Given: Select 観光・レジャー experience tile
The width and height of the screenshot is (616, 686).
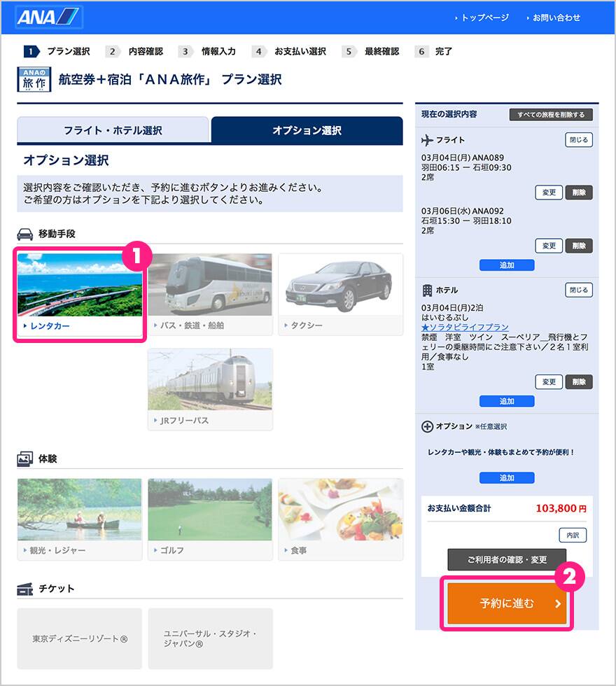Looking at the screenshot, I should click(79, 519).
